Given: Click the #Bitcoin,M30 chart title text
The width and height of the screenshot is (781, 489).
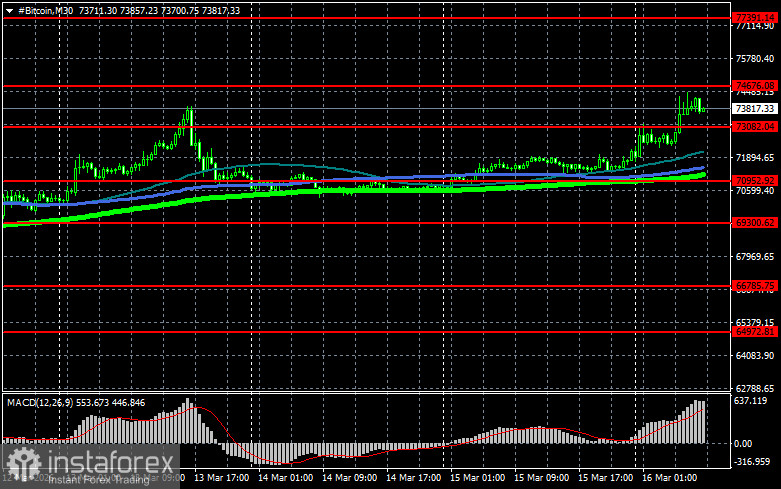Looking at the screenshot, I should click(45, 9).
